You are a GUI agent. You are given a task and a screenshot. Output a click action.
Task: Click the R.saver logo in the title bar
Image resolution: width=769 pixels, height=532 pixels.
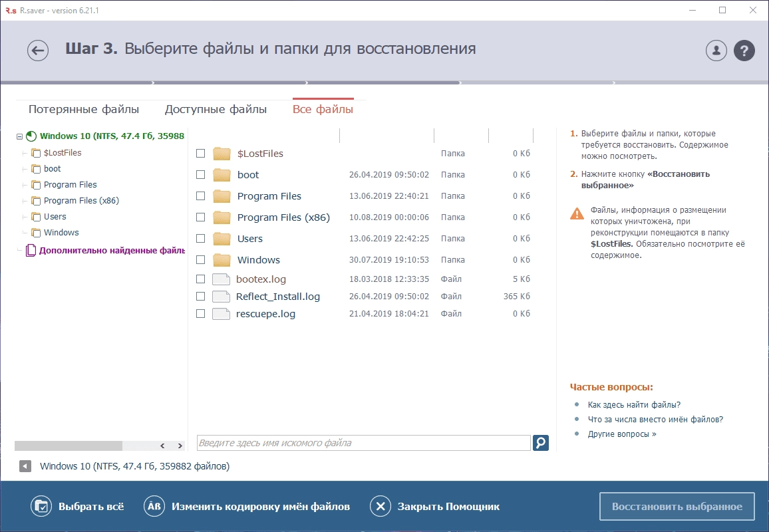pyautogui.click(x=11, y=10)
